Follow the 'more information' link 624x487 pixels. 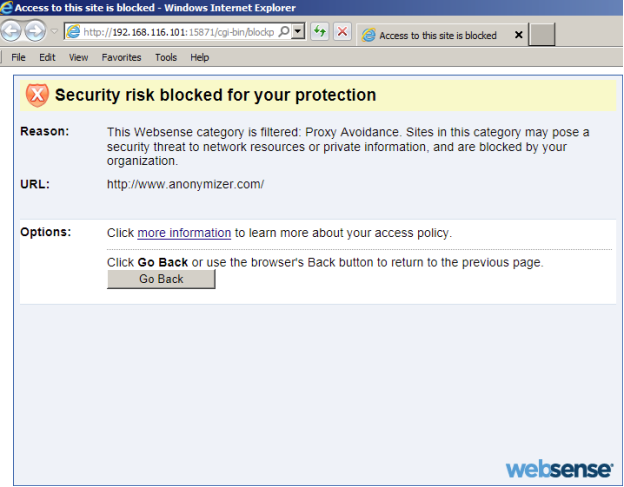184,233
